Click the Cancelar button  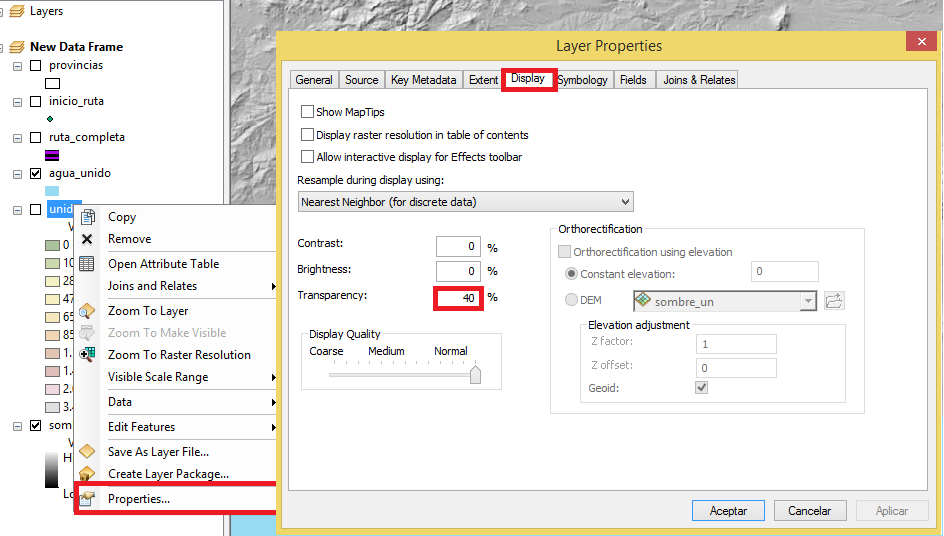[x=809, y=511]
